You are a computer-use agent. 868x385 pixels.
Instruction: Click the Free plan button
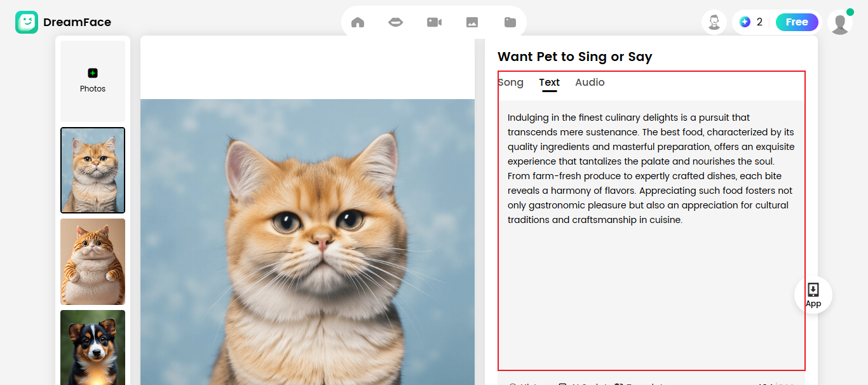[x=797, y=22]
